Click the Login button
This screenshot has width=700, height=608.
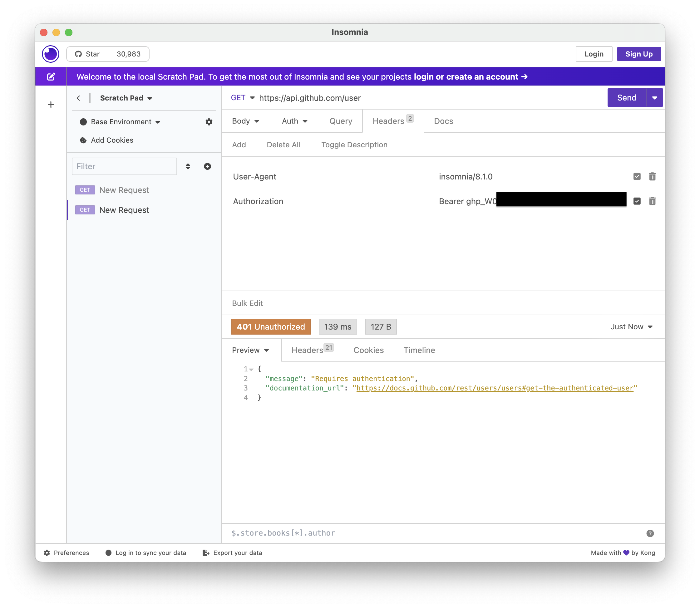pos(594,54)
